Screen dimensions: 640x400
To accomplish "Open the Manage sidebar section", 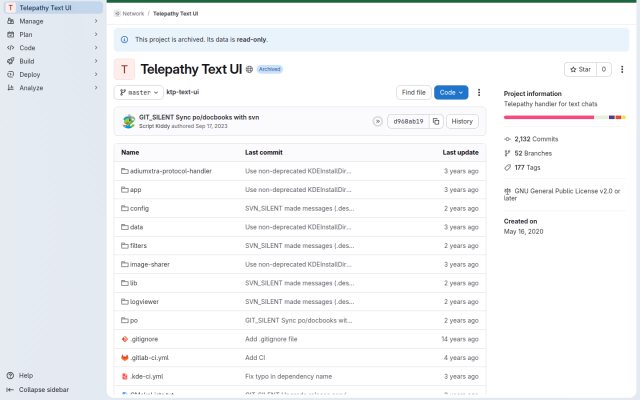I will [53, 21].
